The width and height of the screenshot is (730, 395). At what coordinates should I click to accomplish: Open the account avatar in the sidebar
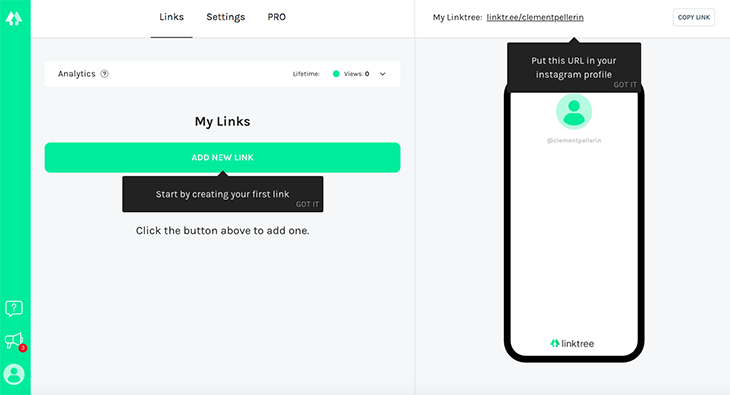click(x=14, y=374)
